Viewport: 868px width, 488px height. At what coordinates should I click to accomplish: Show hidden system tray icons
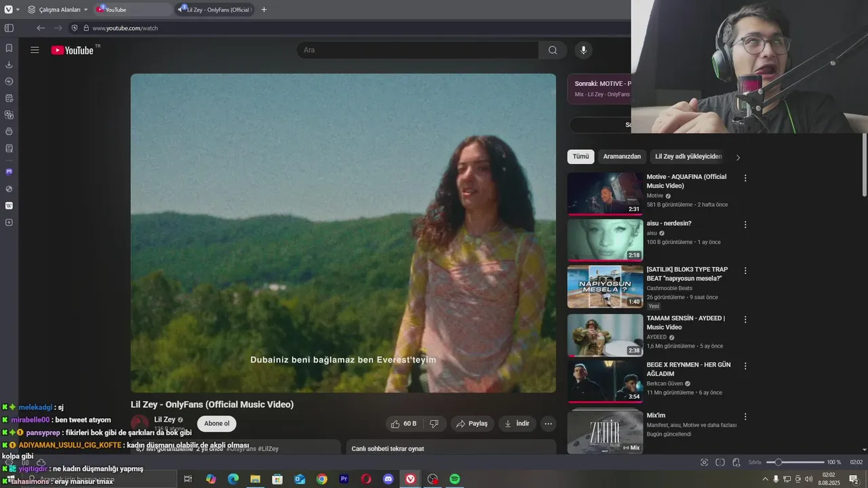tap(766, 479)
